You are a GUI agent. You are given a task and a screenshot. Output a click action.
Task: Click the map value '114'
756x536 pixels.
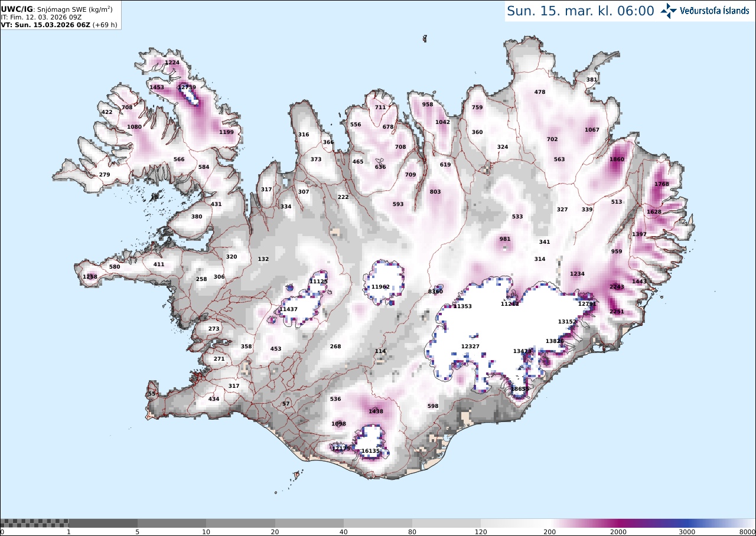(380, 351)
